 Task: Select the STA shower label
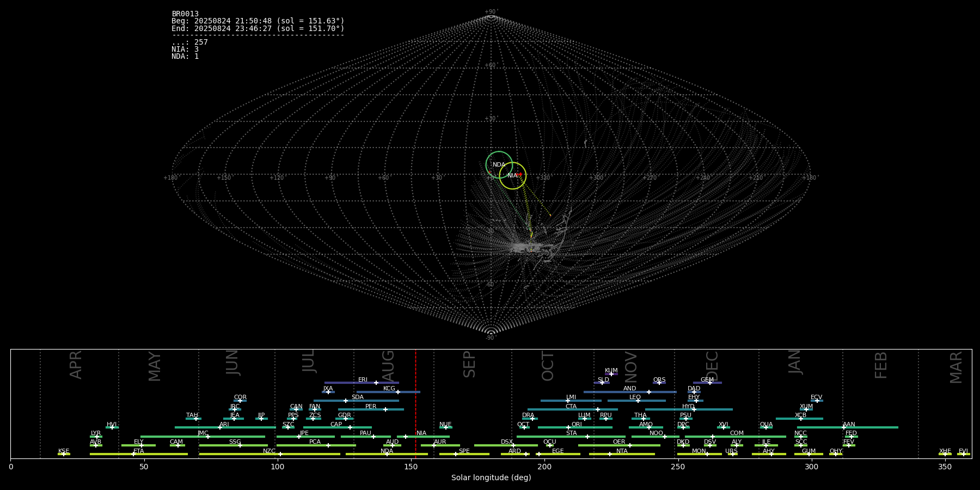click(571, 433)
